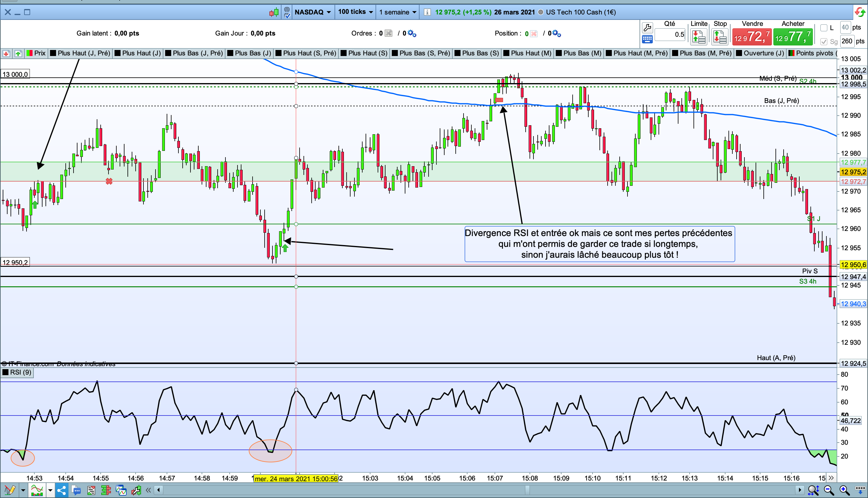Viewport: 868px width, 498px height.
Task: Select the RSI (9) indicator label
Action: [17, 372]
